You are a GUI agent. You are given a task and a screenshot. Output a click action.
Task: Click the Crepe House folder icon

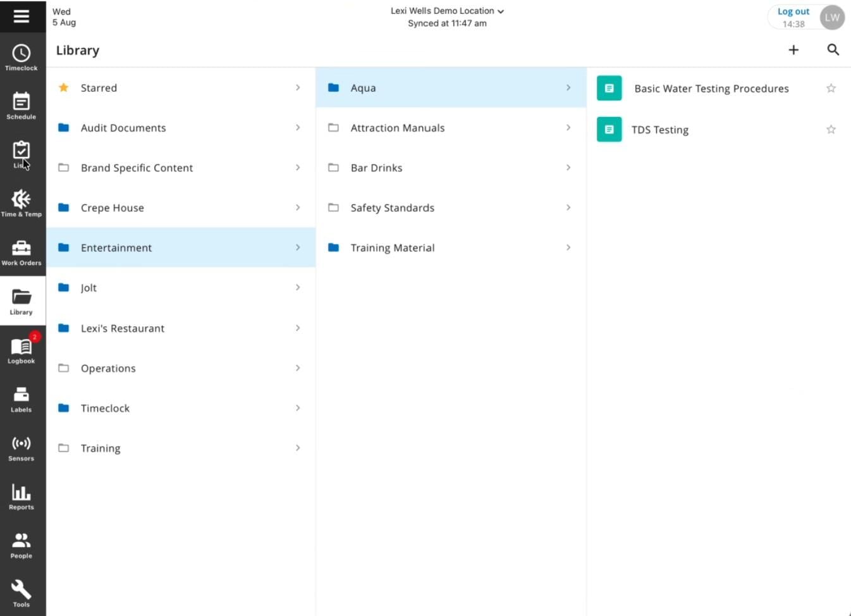click(x=63, y=207)
